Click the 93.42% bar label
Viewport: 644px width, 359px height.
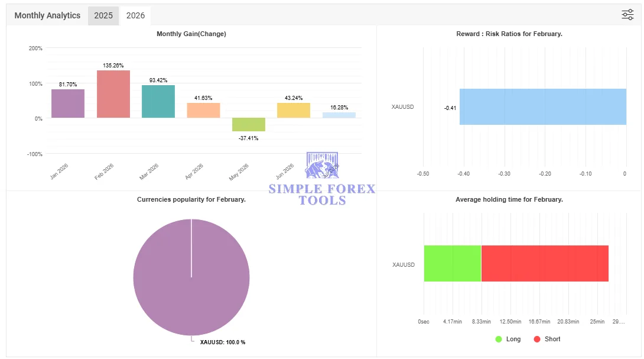click(x=158, y=80)
